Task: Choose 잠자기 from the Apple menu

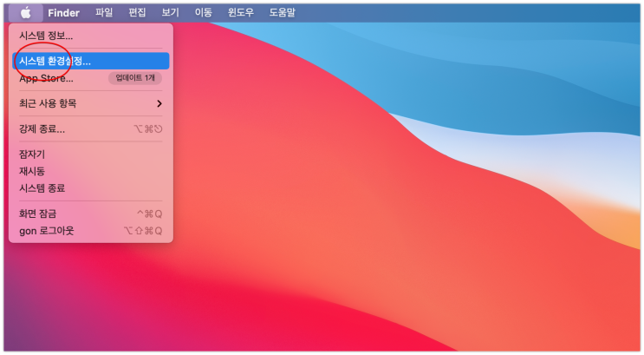Action: (90, 154)
